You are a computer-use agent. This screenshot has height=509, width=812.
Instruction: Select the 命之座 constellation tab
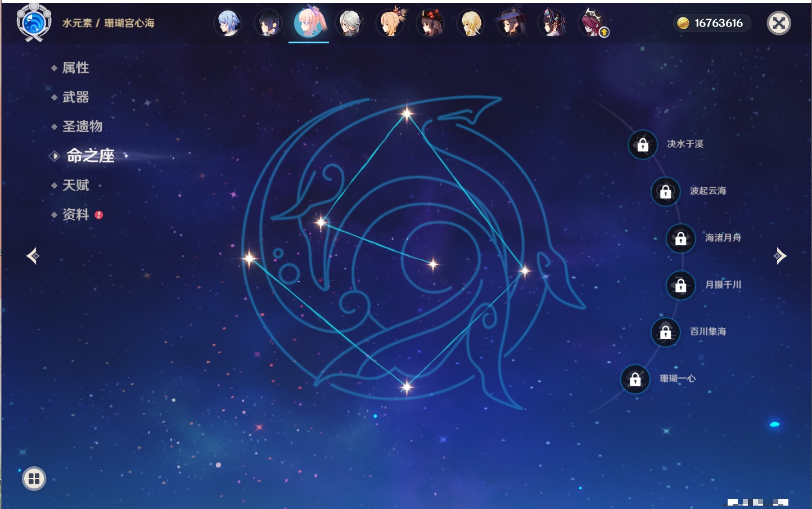coord(91,156)
